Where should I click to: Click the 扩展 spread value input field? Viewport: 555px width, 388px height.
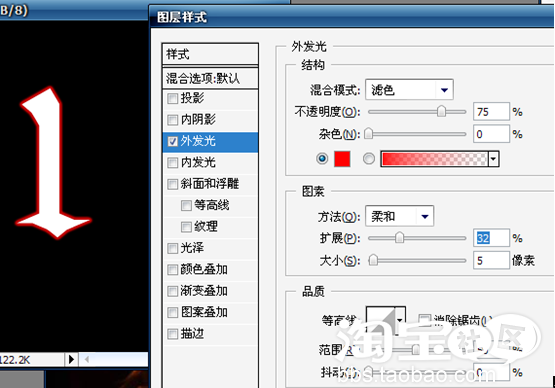click(x=491, y=238)
